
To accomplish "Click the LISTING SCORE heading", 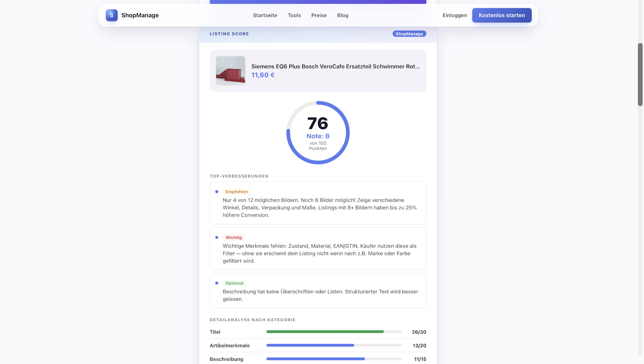I will click(229, 34).
